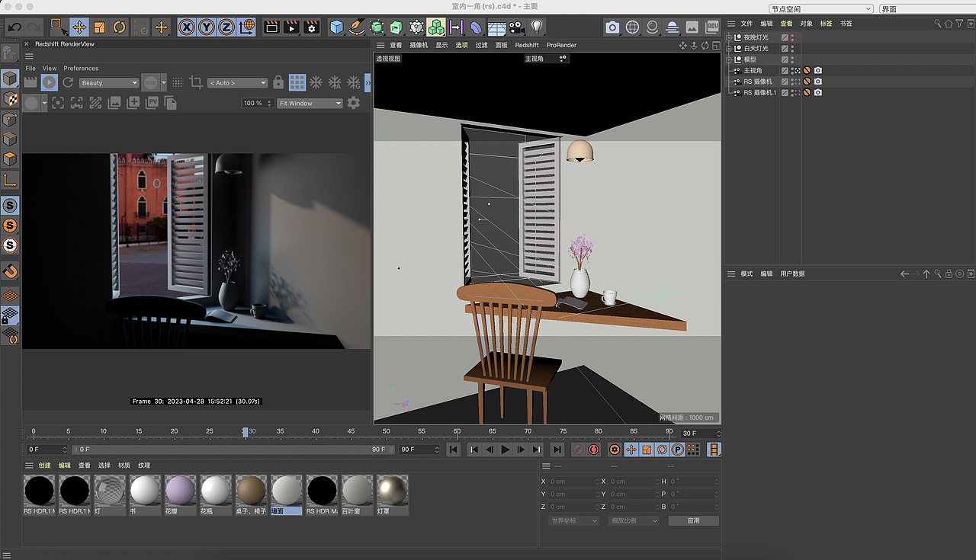Step to the next frame

pyautogui.click(x=521, y=450)
